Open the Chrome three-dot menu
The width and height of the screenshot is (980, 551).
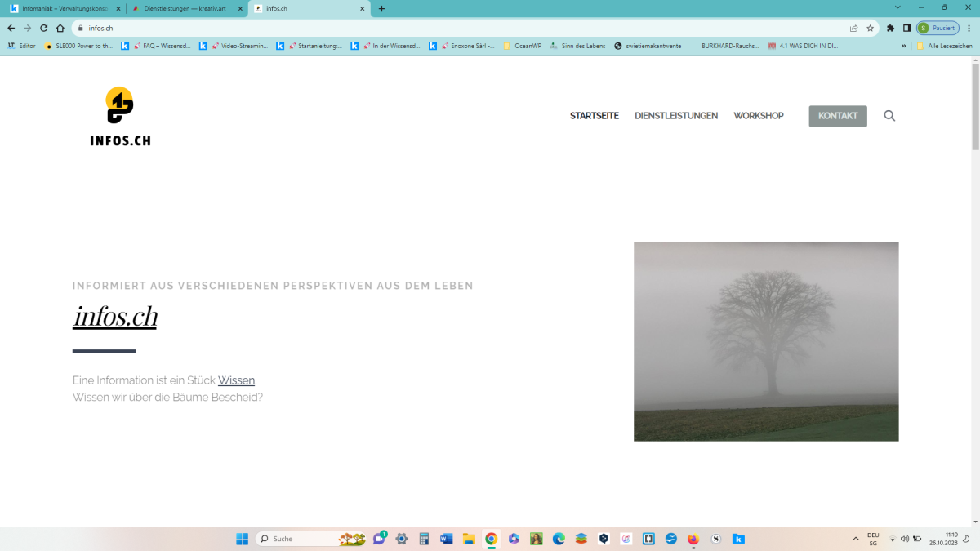(x=969, y=28)
